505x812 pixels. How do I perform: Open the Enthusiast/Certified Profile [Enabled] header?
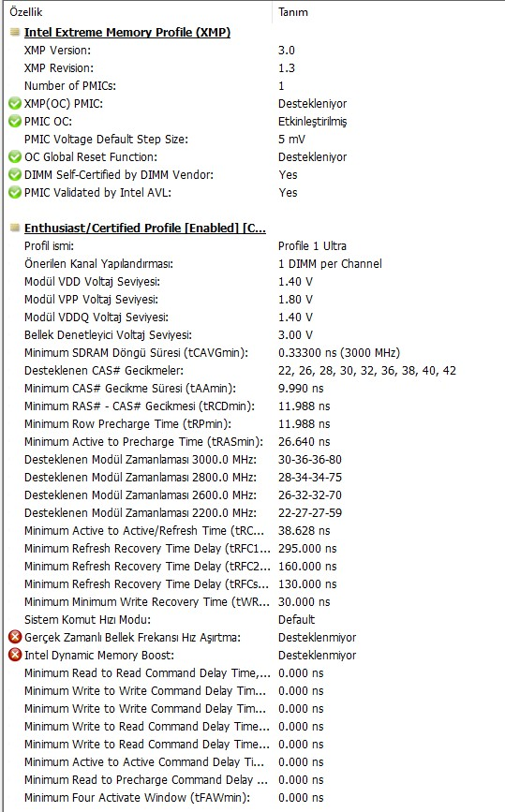(145, 228)
